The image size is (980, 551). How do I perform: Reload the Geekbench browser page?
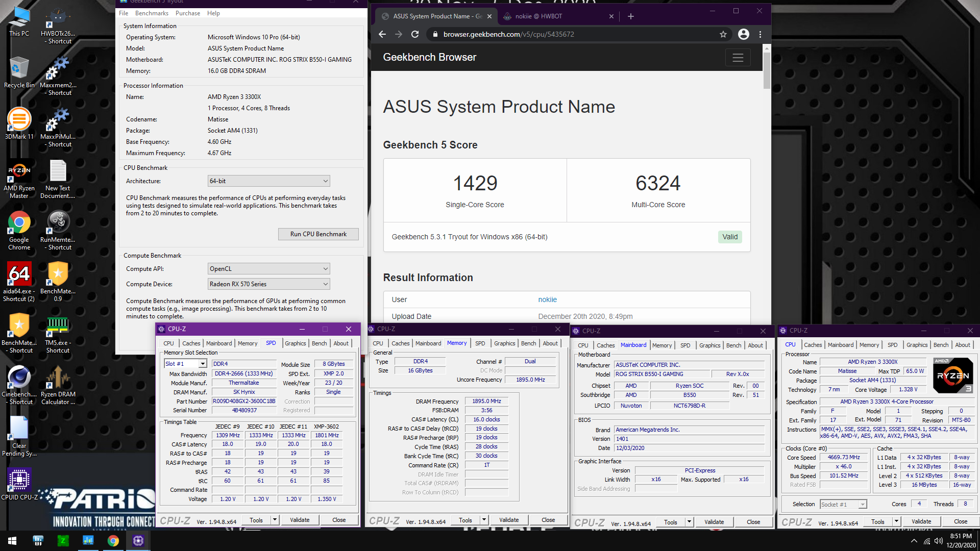415,34
